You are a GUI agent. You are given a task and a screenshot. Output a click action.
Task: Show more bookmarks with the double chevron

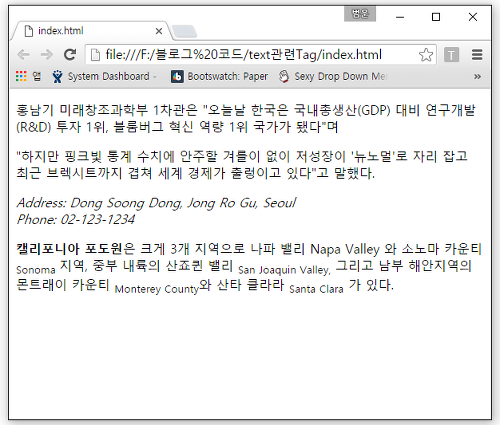coord(477,77)
